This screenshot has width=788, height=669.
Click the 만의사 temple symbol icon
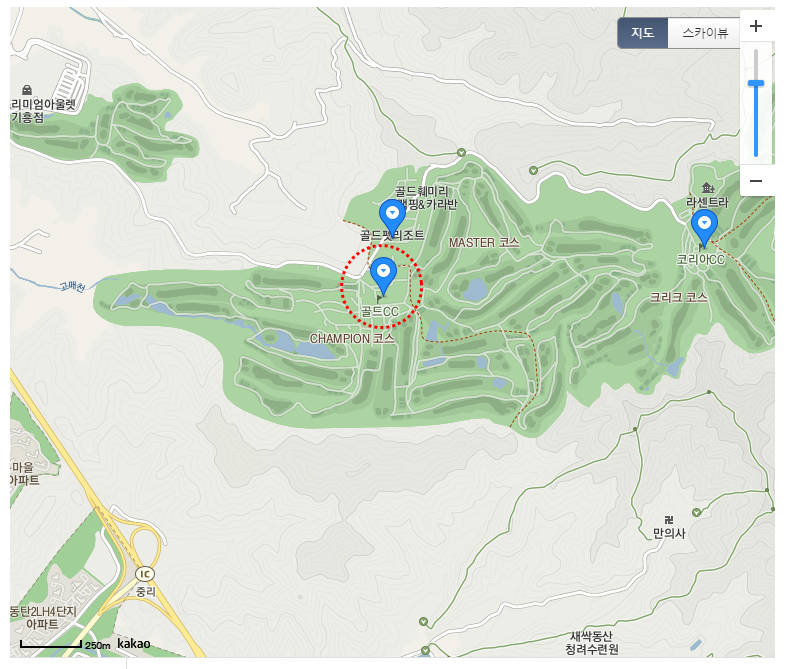tap(669, 520)
